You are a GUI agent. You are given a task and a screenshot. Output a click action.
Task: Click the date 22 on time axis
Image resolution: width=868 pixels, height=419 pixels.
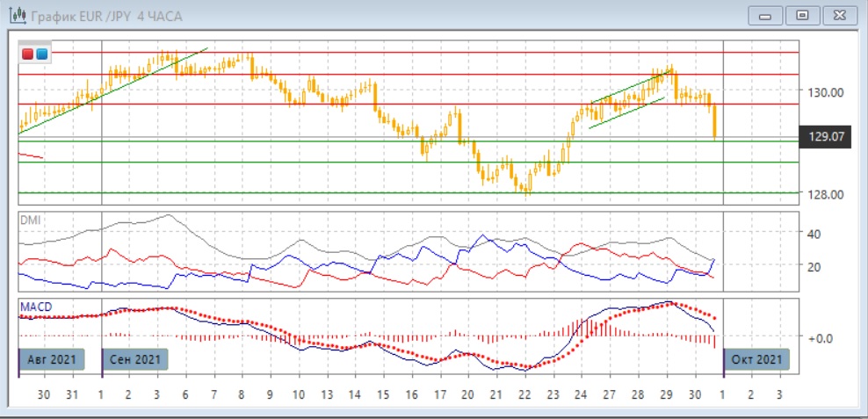tap(524, 395)
